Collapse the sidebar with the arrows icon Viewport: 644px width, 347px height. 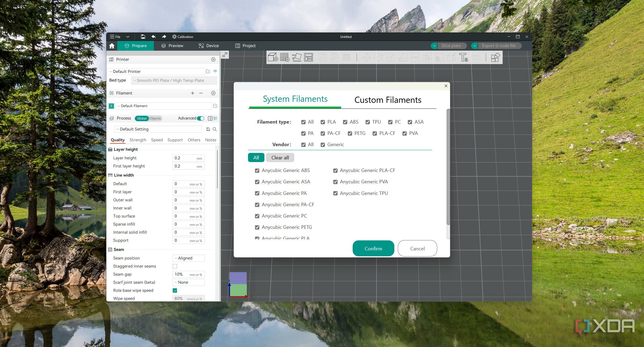pyautogui.click(x=225, y=55)
